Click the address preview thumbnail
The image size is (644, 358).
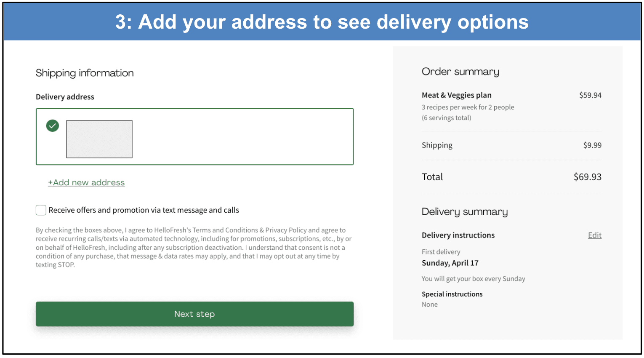[x=99, y=139]
